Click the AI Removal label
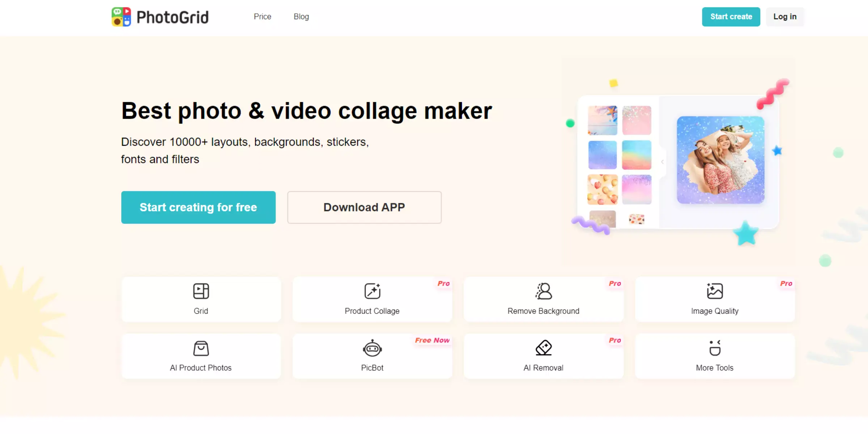This screenshot has width=868, height=434. click(543, 368)
